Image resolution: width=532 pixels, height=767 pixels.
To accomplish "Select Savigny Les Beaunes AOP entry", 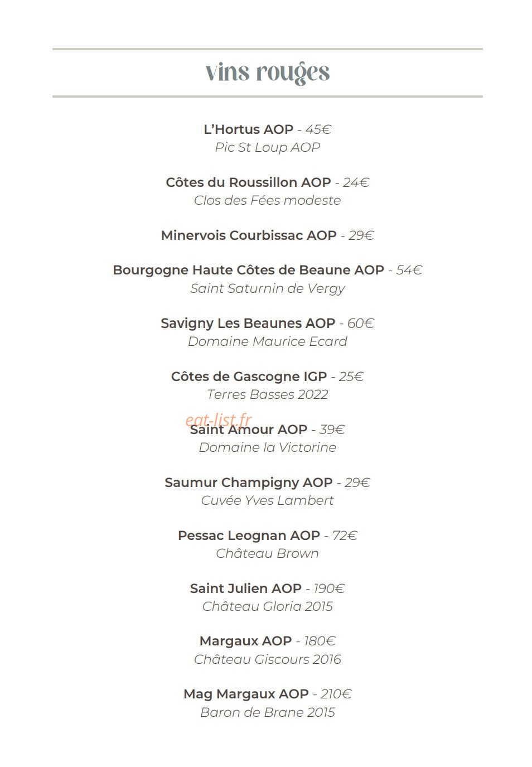I will click(x=268, y=324).
